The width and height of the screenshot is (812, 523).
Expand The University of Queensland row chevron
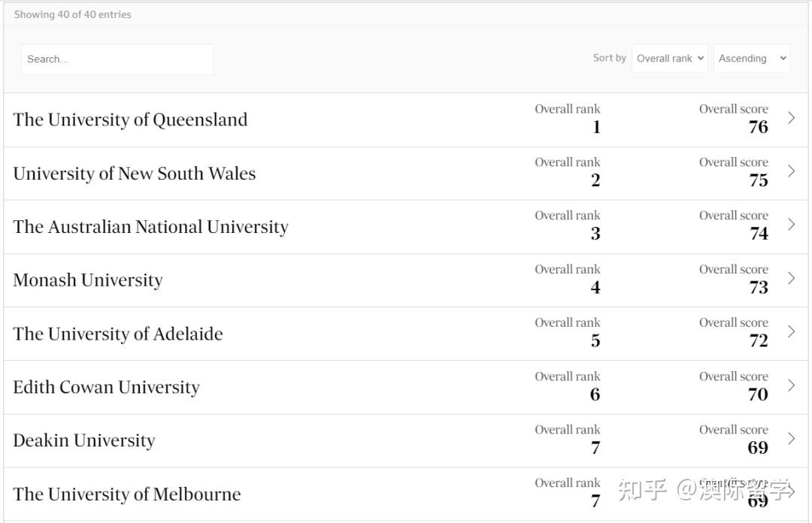point(791,118)
